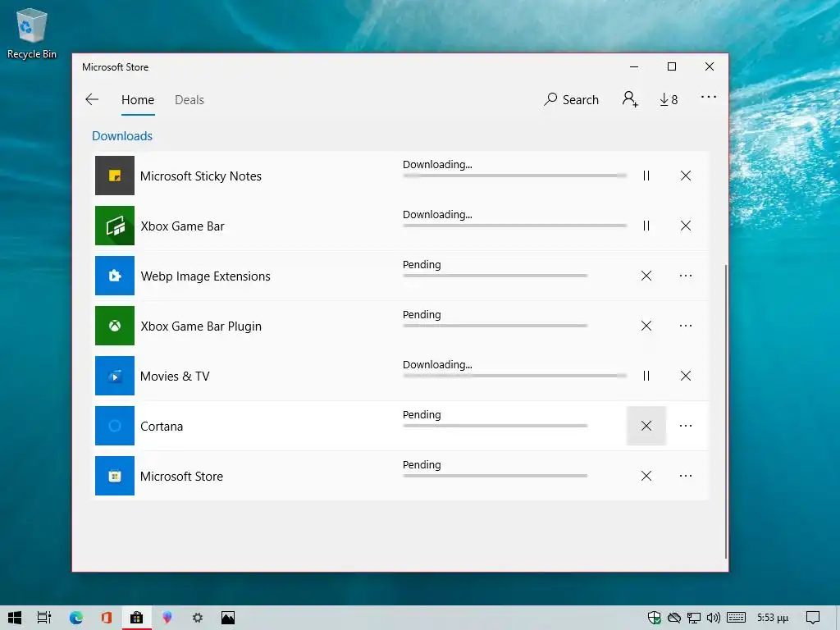Pause Xbox Game Bar download
The width and height of the screenshot is (840, 630).
tap(646, 226)
